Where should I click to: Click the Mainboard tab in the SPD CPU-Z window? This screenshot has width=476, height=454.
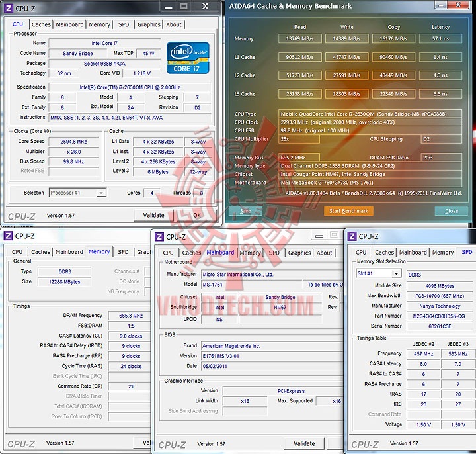click(413, 252)
